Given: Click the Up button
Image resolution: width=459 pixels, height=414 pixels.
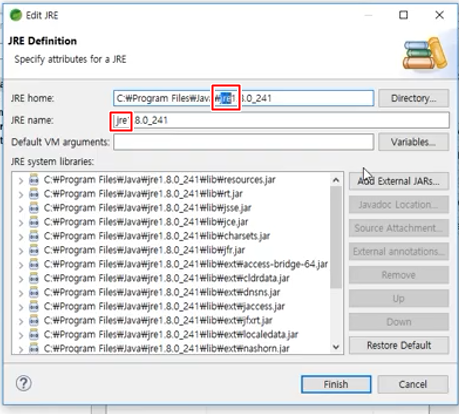Looking at the screenshot, I should (399, 298).
